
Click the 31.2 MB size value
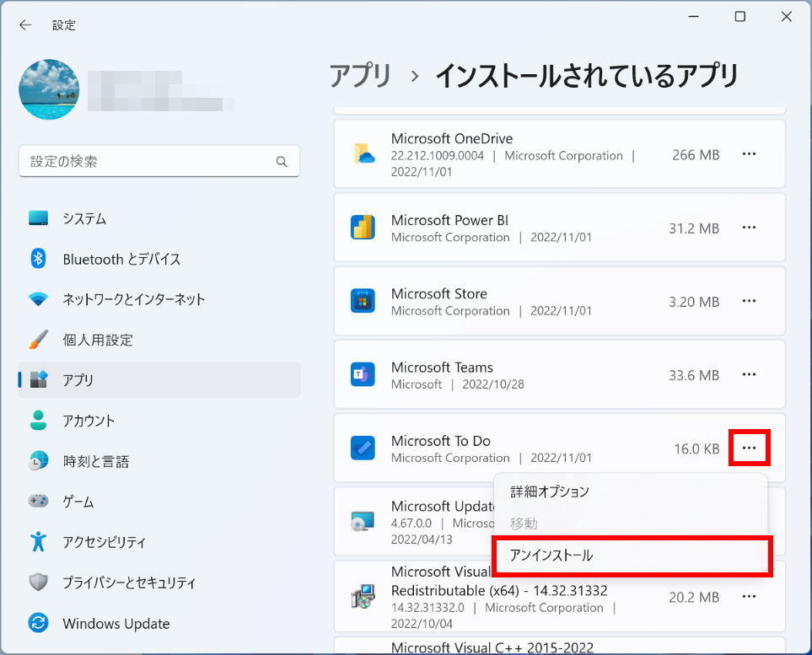point(694,228)
